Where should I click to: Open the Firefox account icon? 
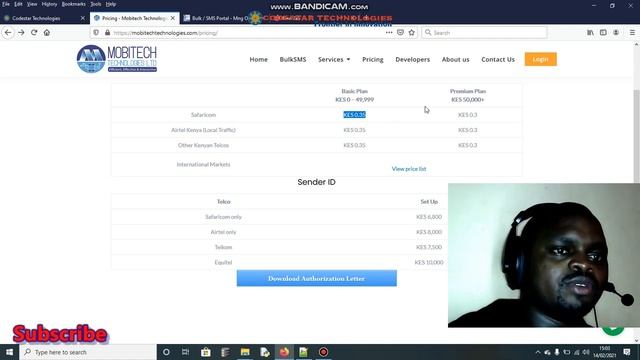(616, 33)
